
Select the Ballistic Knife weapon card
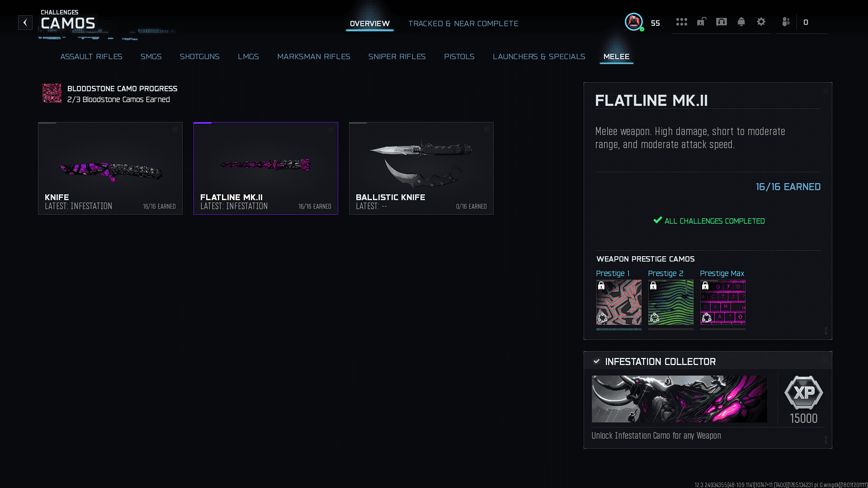tap(421, 168)
